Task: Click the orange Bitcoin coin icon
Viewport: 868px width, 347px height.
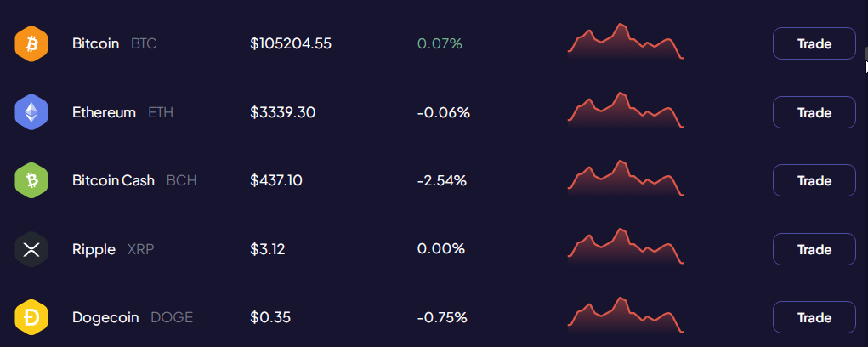Action: pos(31,43)
